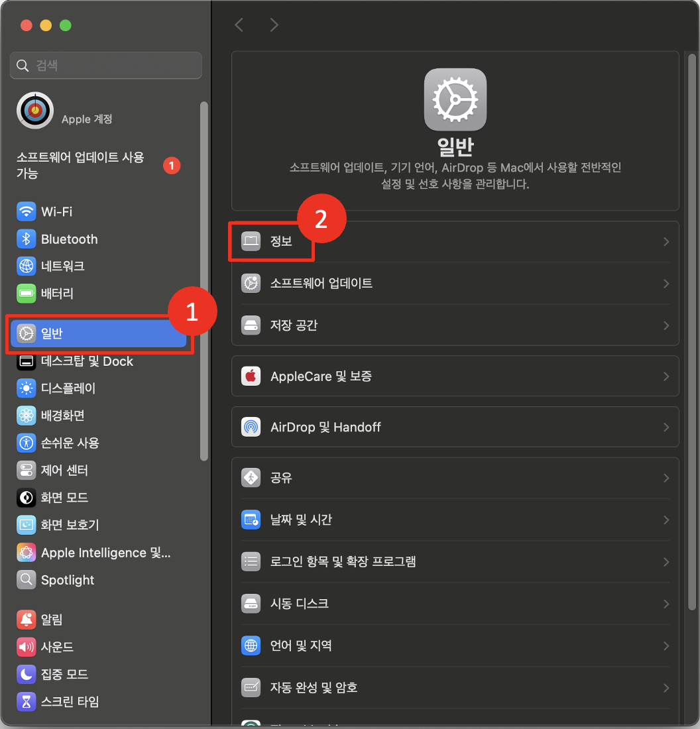Viewport: 700px width, 729px height.
Task: Click the 집중 모드 moon icon
Action: [26, 674]
